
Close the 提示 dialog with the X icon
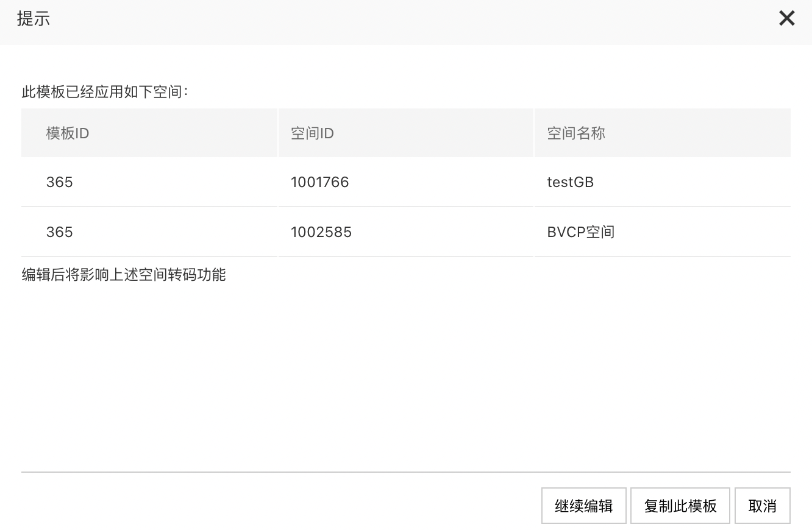(x=786, y=18)
